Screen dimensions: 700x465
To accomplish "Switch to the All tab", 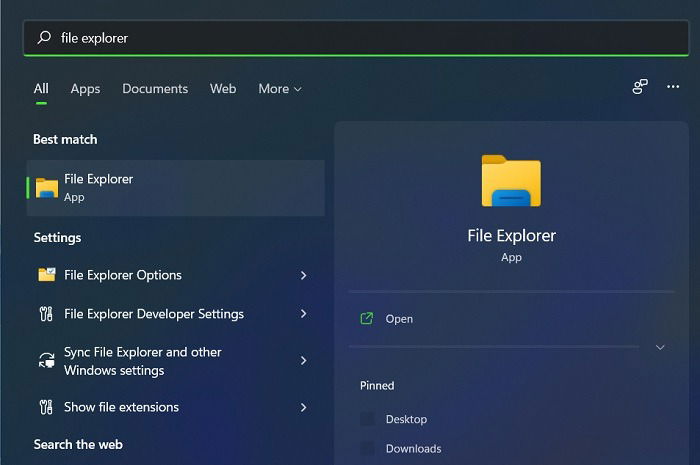I will (41, 89).
